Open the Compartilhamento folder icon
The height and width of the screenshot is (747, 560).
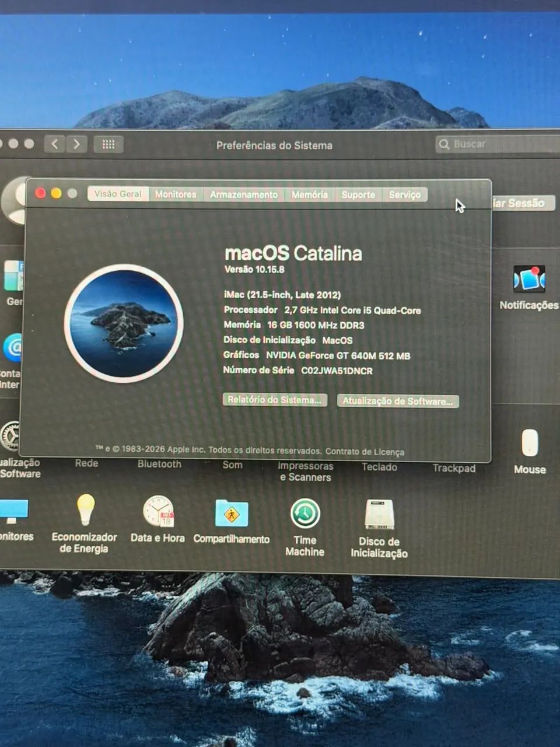[x=232, y=514]
